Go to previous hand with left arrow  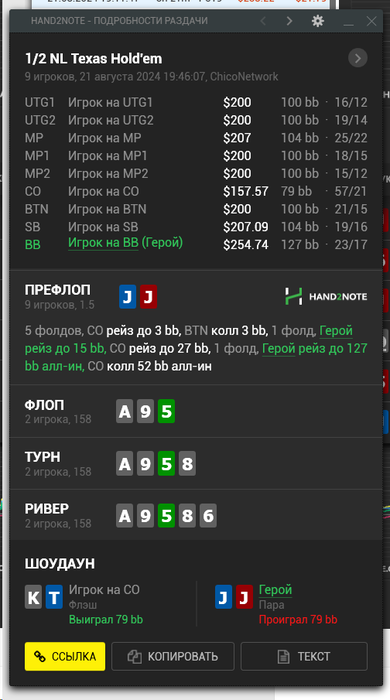click(263, 21)
